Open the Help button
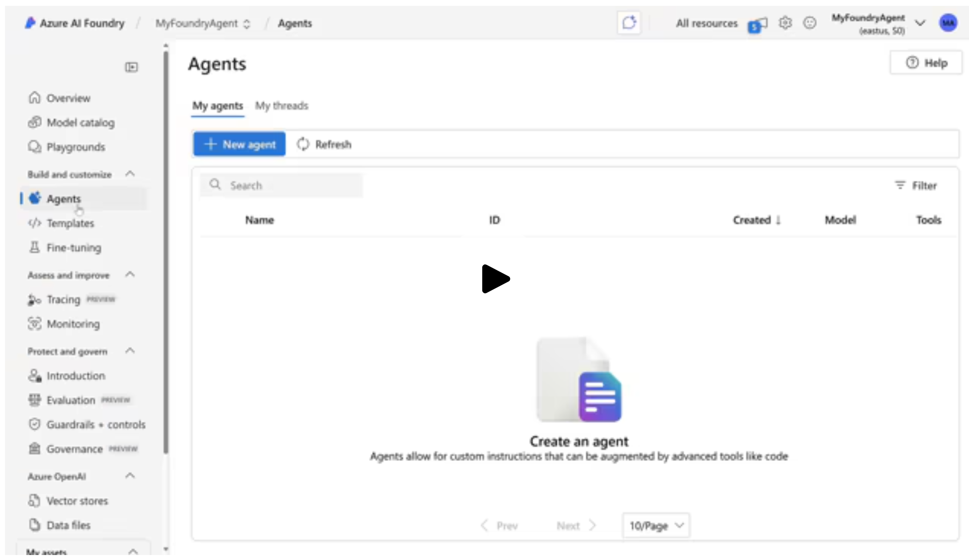969x560 pixels. tap(926, 63)
